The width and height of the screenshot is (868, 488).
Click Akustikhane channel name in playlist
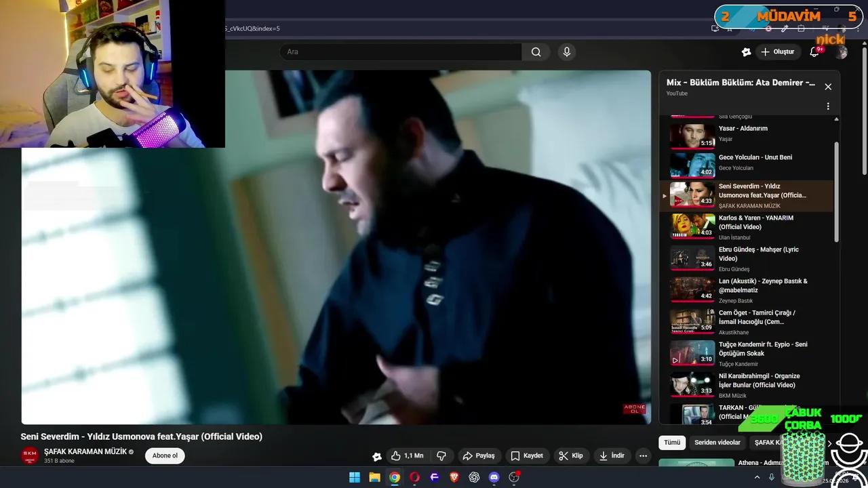click(734, 332)
